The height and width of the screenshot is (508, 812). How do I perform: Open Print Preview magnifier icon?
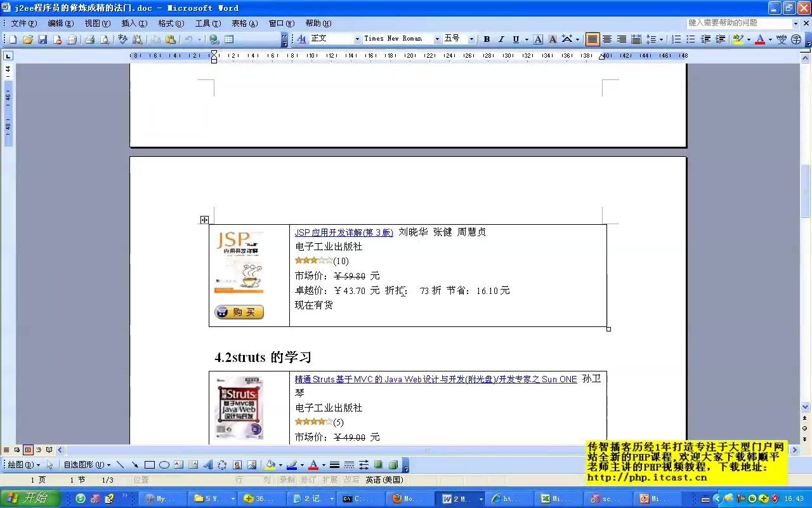click(104, 39)
